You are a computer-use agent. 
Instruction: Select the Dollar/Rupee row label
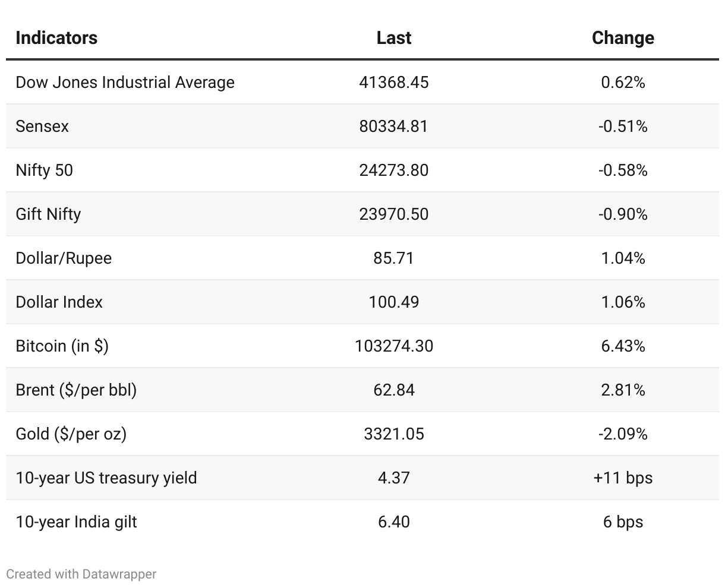[64, 258]
